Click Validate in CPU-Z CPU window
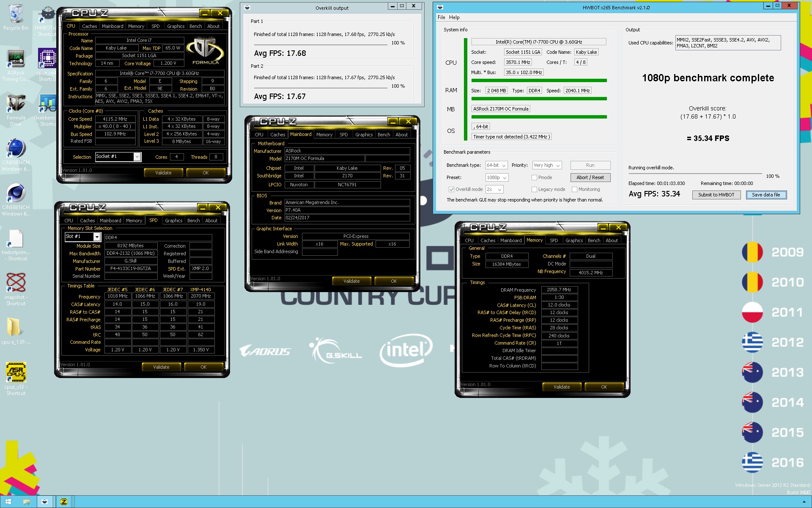This screenshot has height=508, width=812. [x=163, y=173]
